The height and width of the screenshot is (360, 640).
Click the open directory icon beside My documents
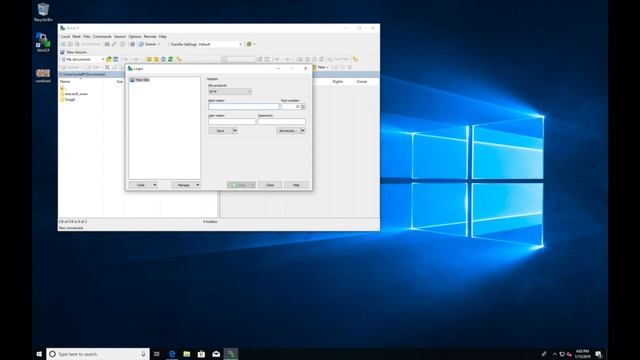[x=109, y=59]
